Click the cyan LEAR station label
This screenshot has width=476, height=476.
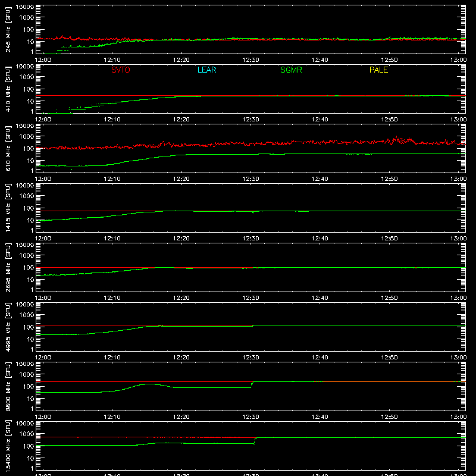[206, 70]
